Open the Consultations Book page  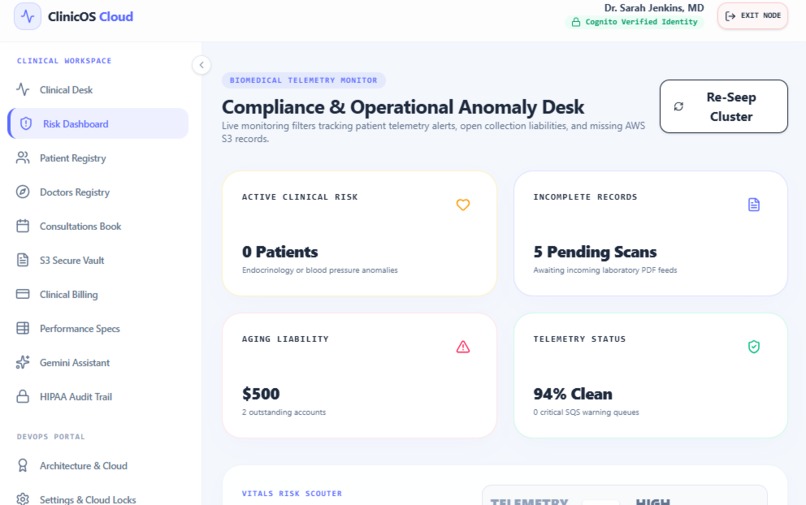pyautogui.click(x=98, y=226)
